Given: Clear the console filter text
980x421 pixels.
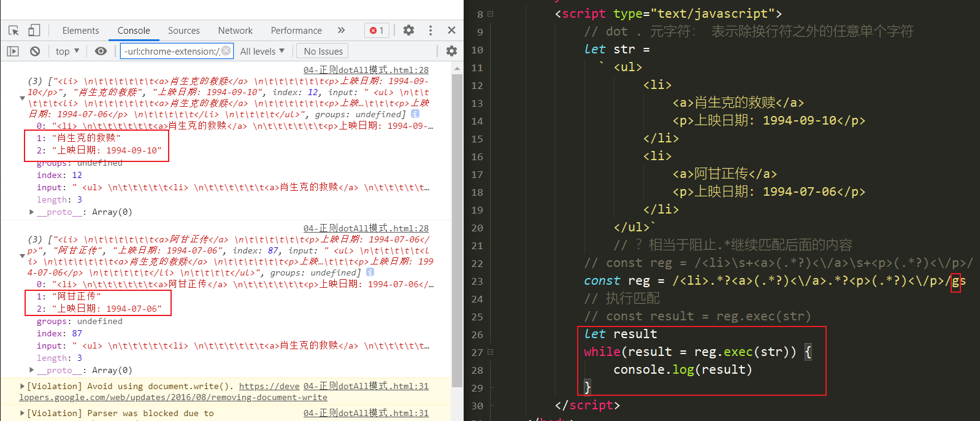Looking at the screenshot, I should (x=226, y=51).
